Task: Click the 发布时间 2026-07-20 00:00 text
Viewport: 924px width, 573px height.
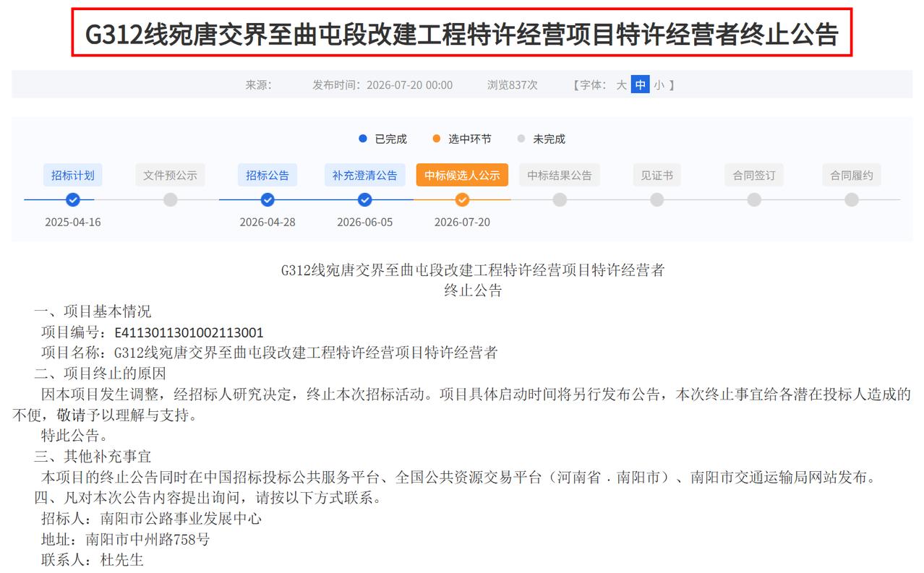Action: pyautogui.click(x=382, y=85)
